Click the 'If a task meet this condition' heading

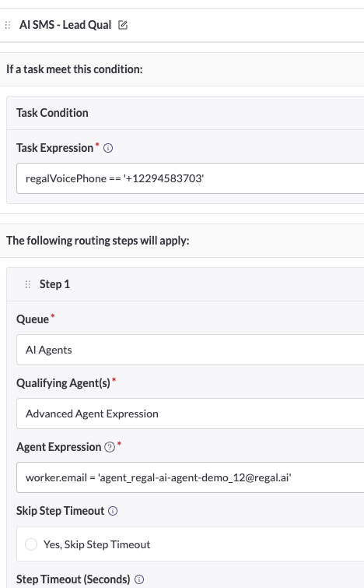[x=75, y=69]
